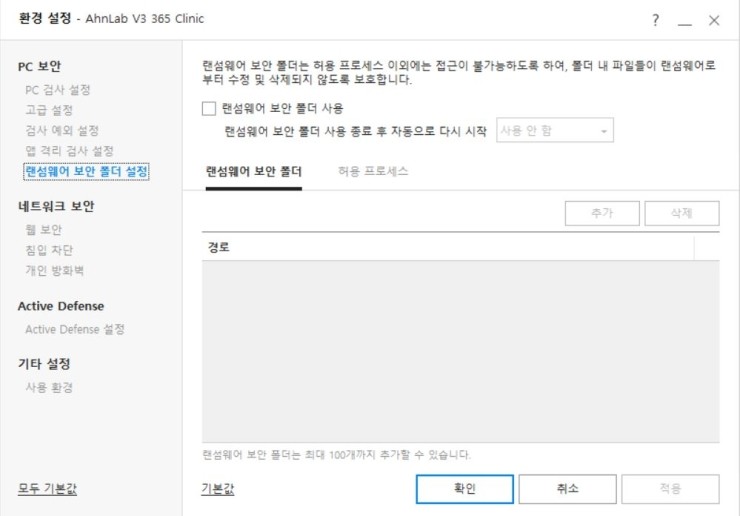Open 개인 방화벽 settings
This screenshot has height=516, width=740.
(x=54, y=271)
